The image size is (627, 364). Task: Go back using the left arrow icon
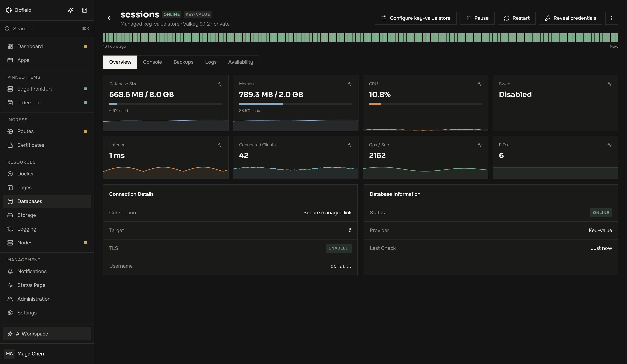point(109,18)
